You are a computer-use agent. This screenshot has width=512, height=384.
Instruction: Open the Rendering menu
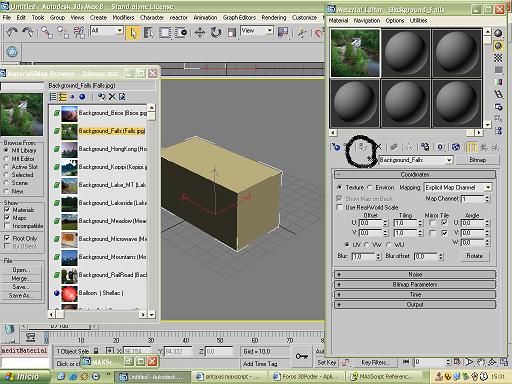[274, 17]
